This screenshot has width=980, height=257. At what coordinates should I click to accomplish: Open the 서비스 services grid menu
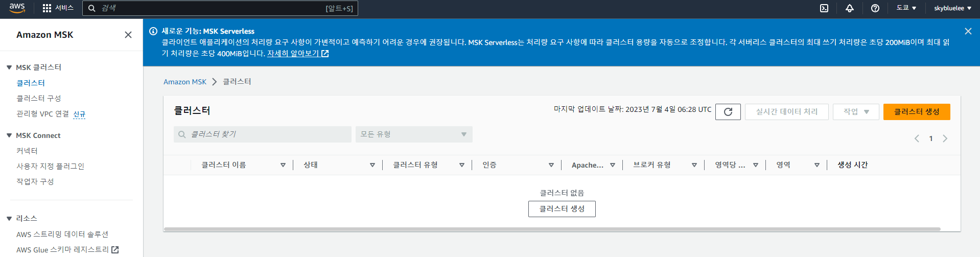58,8
